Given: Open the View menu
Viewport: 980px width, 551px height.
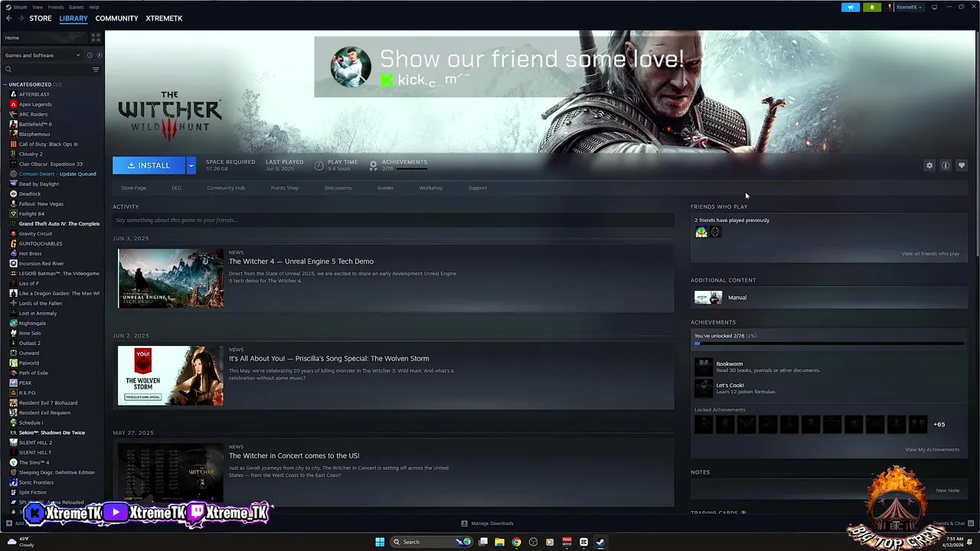Looking at the screenshot, I should coord(37,7).
